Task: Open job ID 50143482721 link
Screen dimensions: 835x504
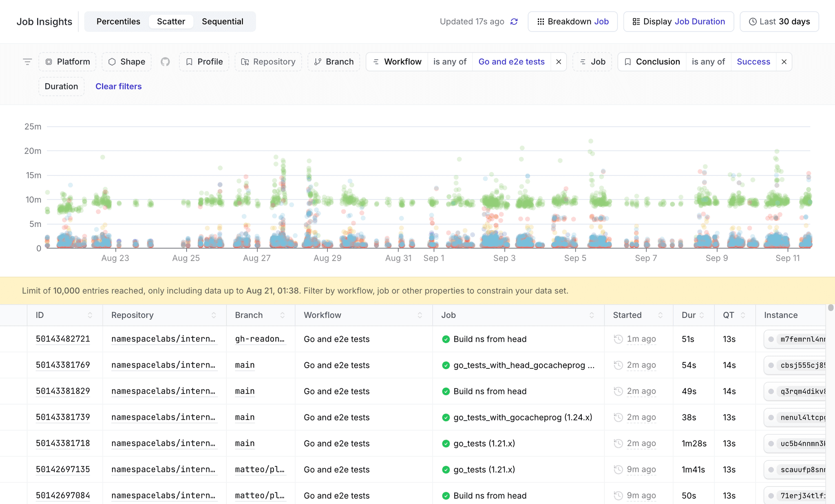Action: pos(63,339)
